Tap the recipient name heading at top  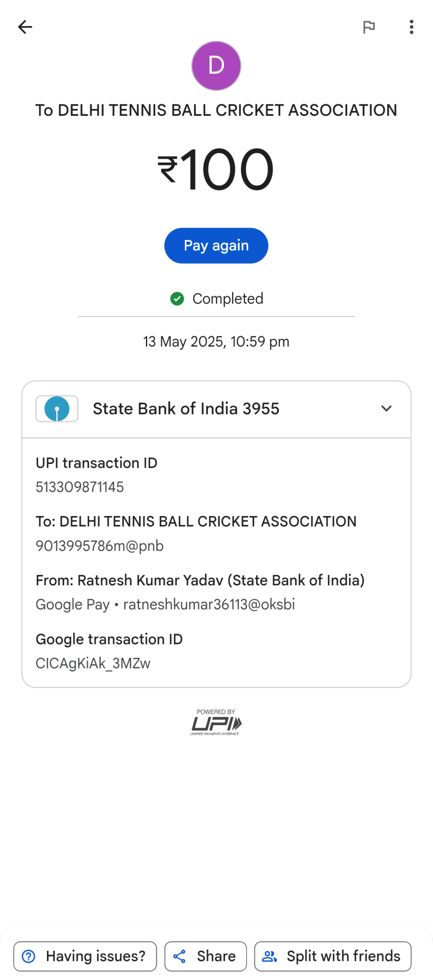coord(216,110)
